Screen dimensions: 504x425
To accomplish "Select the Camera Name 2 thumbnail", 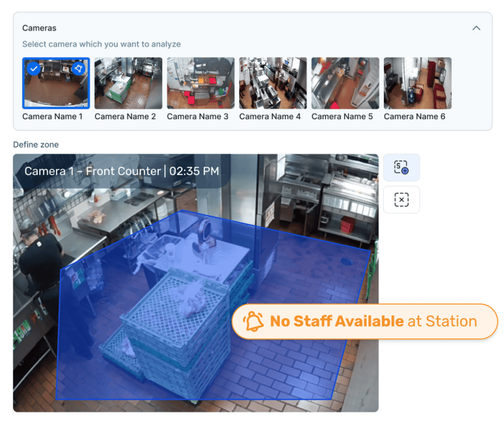I will 128,83.
